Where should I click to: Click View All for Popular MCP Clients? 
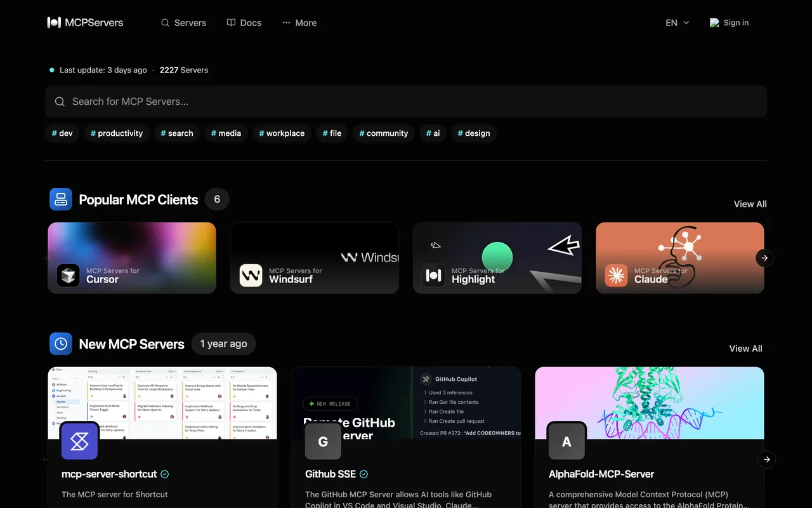pyautogui.click(x=750, y=204)
